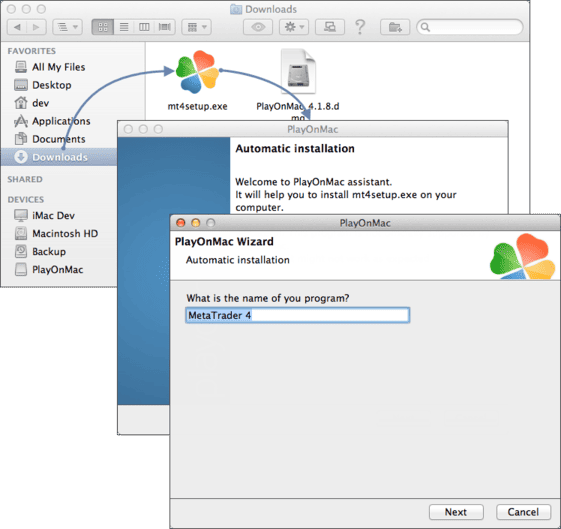The width and height of the screenshot is (561, 529).
Task: Select the mt4setup.exe file icon
Action: click(x=197, y=72)
